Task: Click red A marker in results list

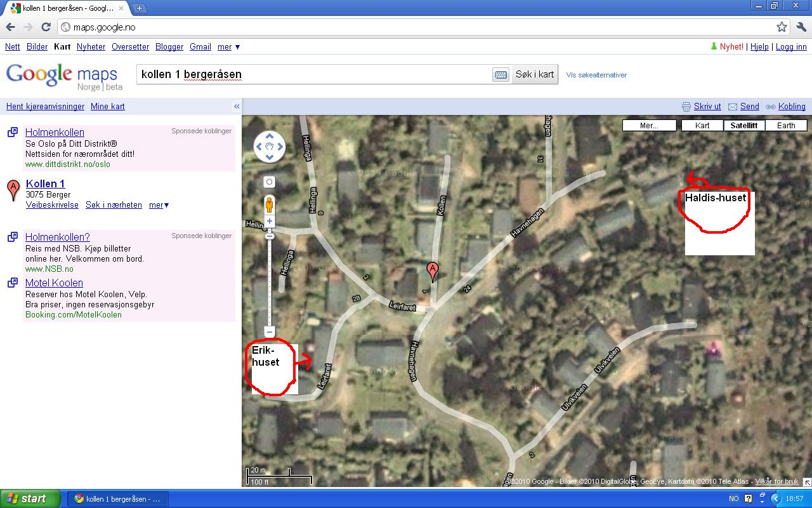Action: (13, 190)
